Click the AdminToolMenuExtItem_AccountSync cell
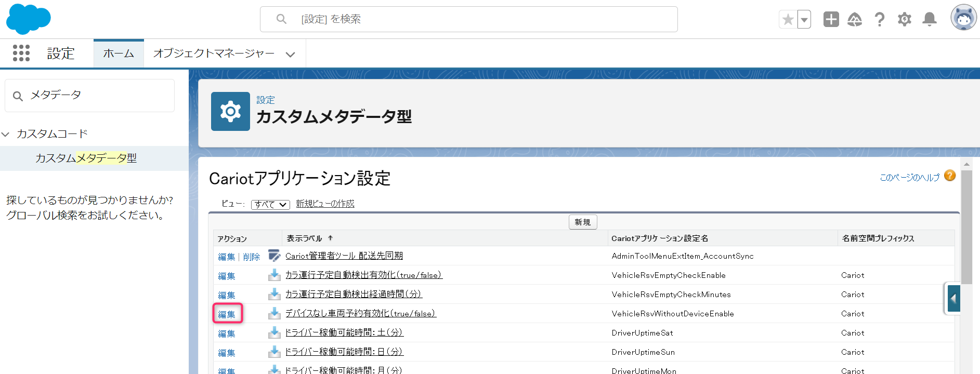 tap(683, 256)
